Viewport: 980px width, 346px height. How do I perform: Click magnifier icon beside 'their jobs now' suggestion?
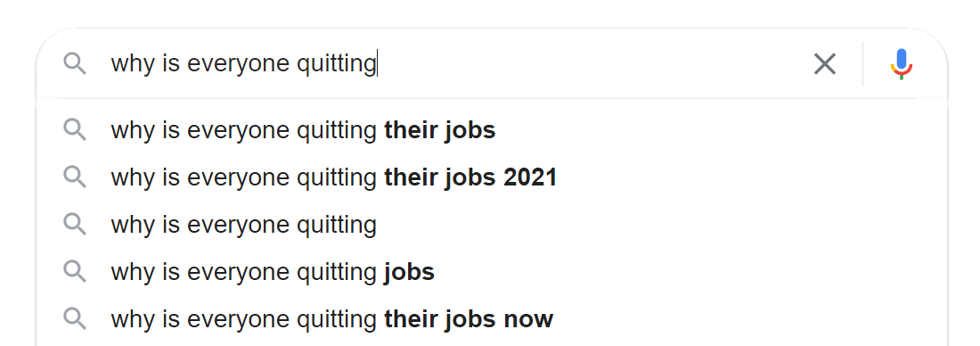pos(74,319)
